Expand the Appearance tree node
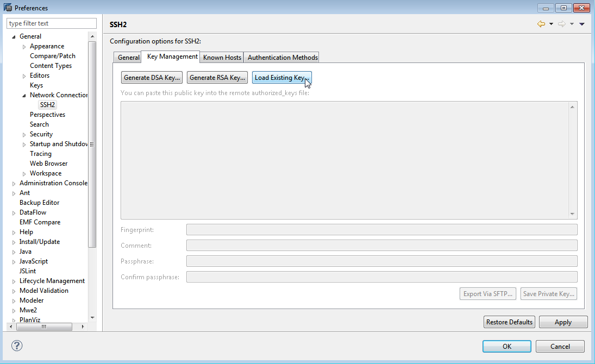 tap(24, 47)
